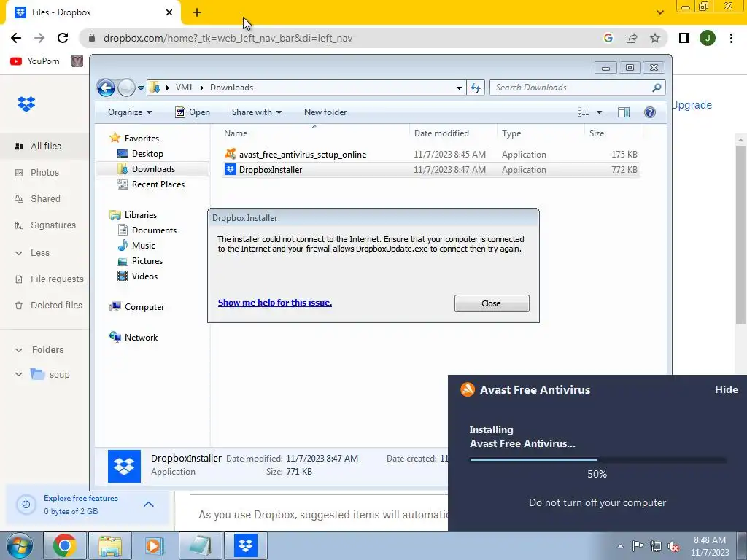This screenshot has width=747, height=560.
Task: Click the magnifier icon in Search Downloads
Action: click(657, 87)
